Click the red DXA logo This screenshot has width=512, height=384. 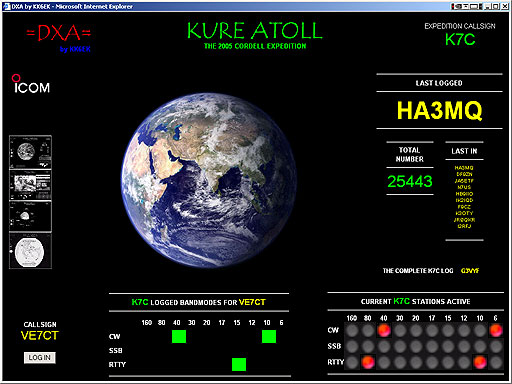tap(59, 33)
